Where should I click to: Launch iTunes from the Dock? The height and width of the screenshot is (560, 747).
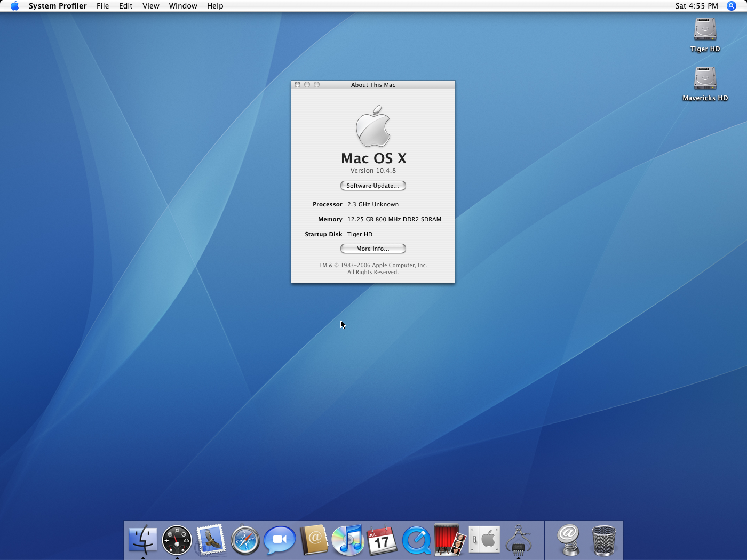348,540
